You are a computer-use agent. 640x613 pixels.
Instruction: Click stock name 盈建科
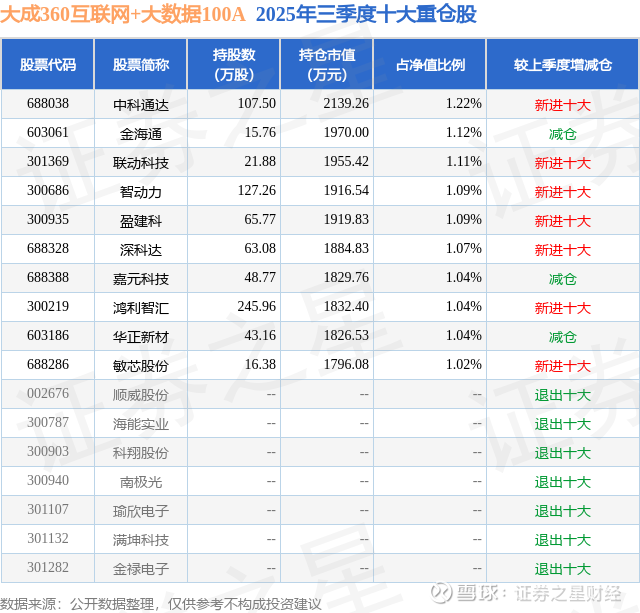(141, 221)
